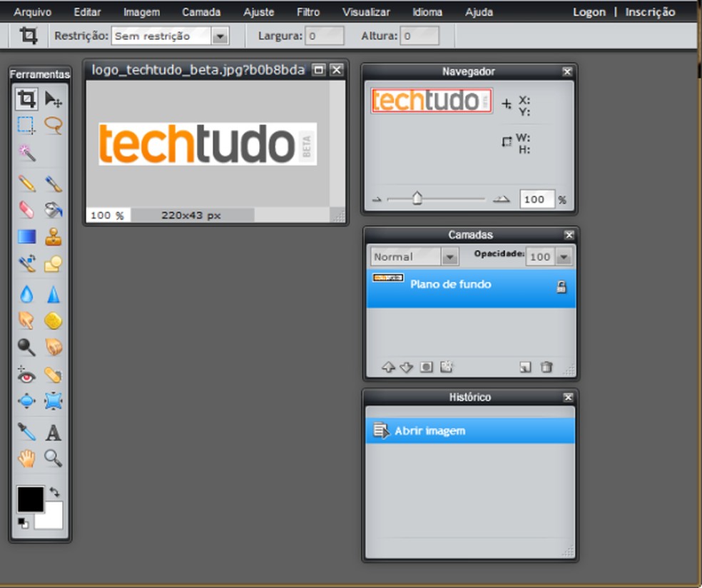
Task: Select the Crop tool in Ferramentas
Action: pos(26,99)
